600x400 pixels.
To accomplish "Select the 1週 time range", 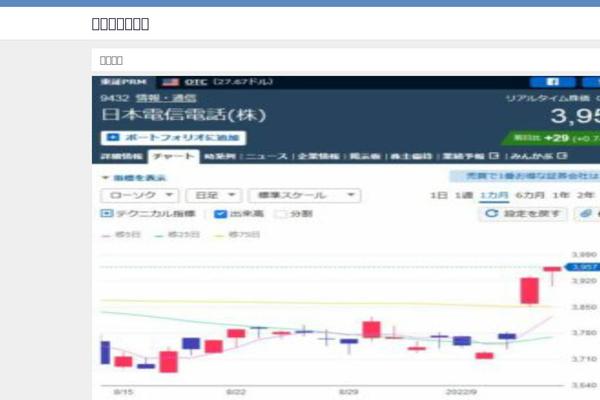I will [x=464, y=195].
